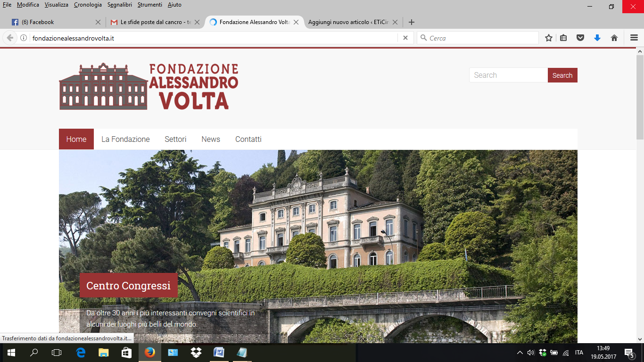Stop page loading with X button
Image resolution: width=644 pixels, height=362 pixels.
tap(405, 38)
